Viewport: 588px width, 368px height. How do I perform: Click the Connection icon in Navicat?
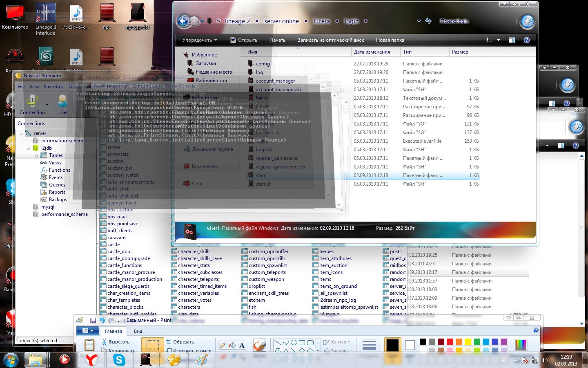coord(32,101)
